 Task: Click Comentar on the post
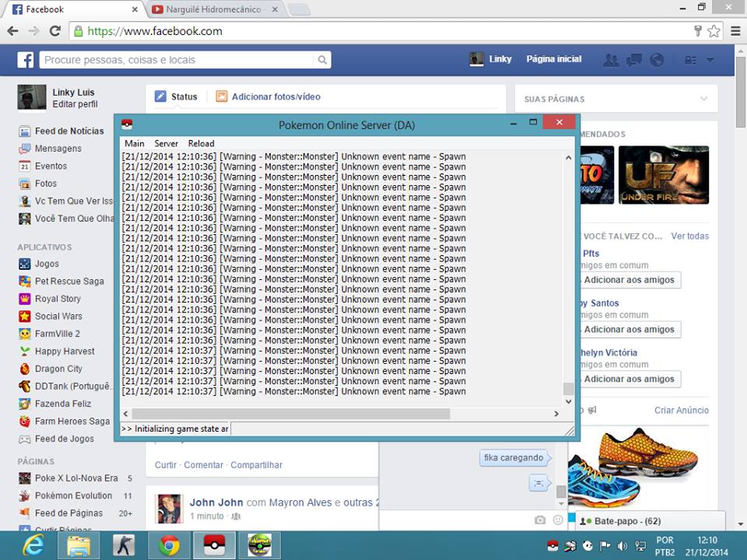point(203,465)
